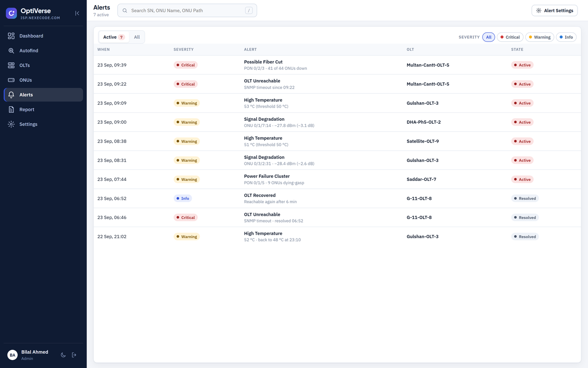Filter alerts by Critical severity
The width and height of the screenshot is (588, 368).
(x=510, y=37)
